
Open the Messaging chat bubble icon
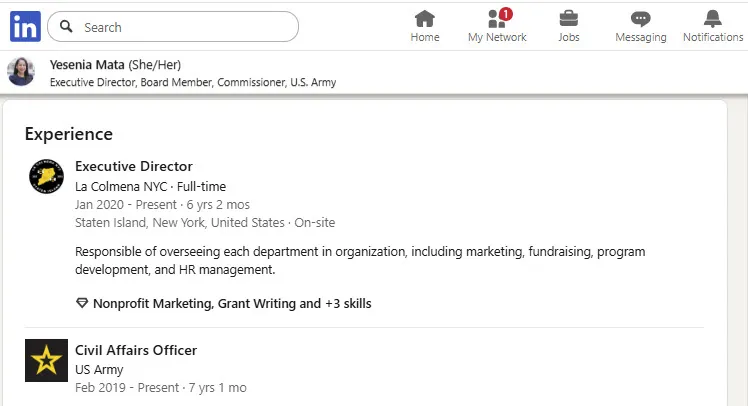(640, 19)
